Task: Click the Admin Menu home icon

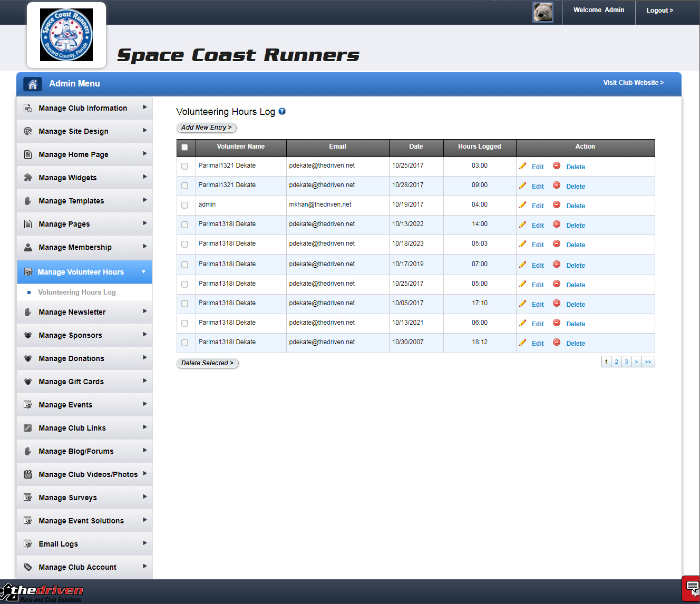Action: coord(33,84)
